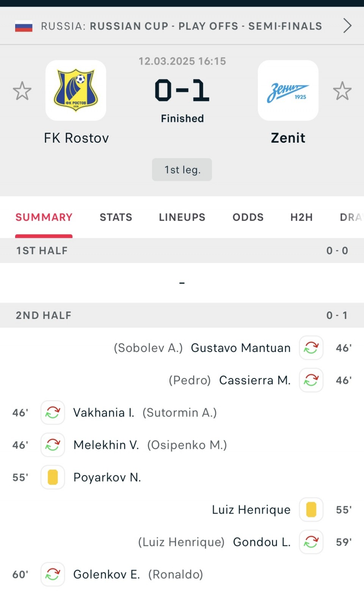Tap substitution icon beside Gustavo Mantuan
Image resolution: width=364 pixels, height=591 pixels.
point(311,348)
